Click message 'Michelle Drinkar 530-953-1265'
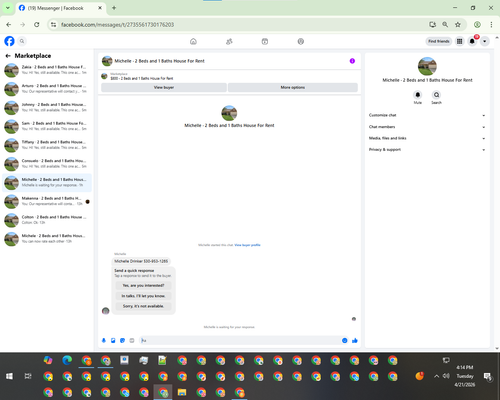Screen dimensions: 500x400 [141, 261]
